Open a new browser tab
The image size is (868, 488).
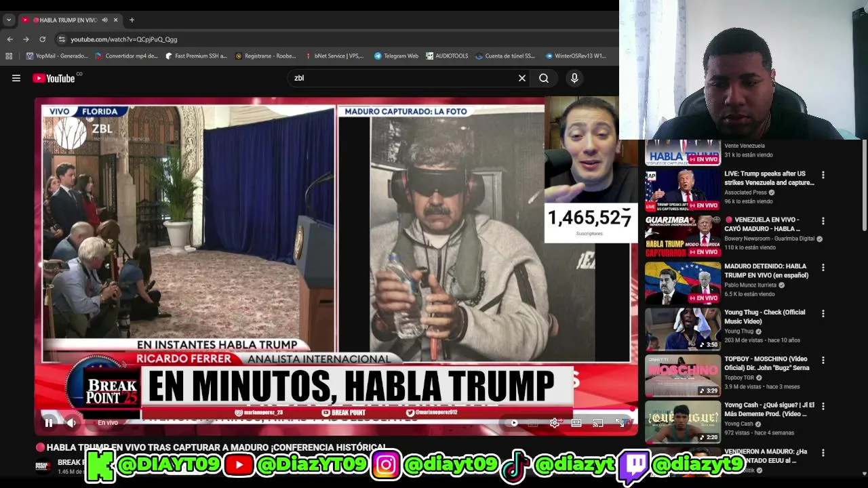pyautogui.click(x=132, y=20)
